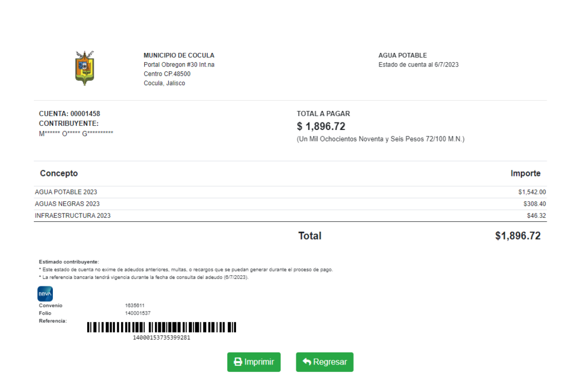Click the total amount $ 1,896.72 heading

pyautogui.click(x=321, y=126)
